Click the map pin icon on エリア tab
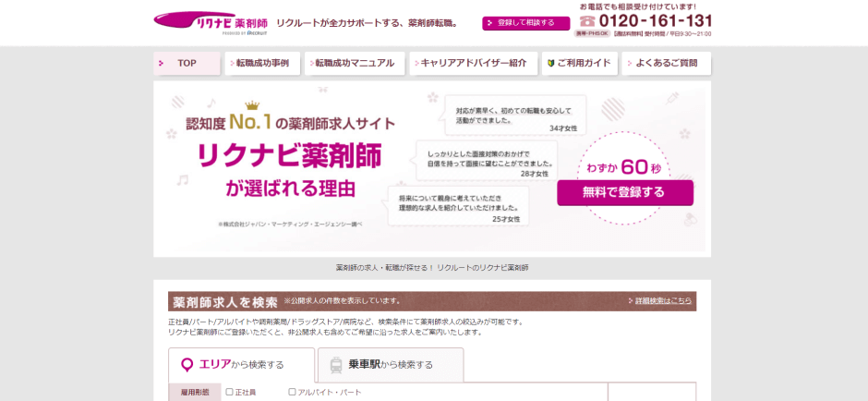This screenshot has height=401, width=868. coord(187,364)
